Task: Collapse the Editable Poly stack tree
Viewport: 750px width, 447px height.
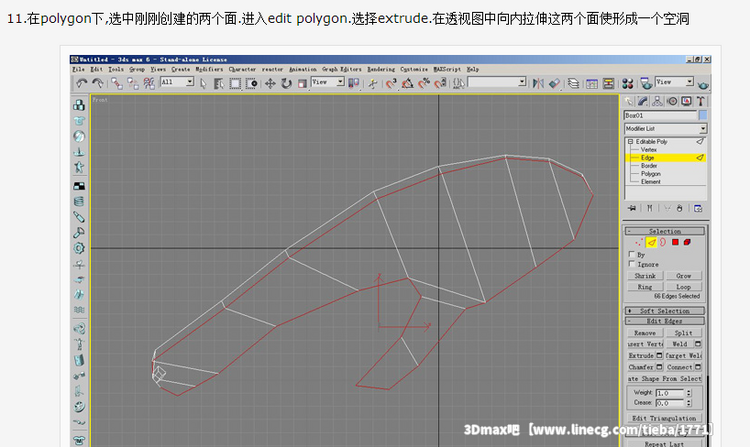Action: pos(630,142)
